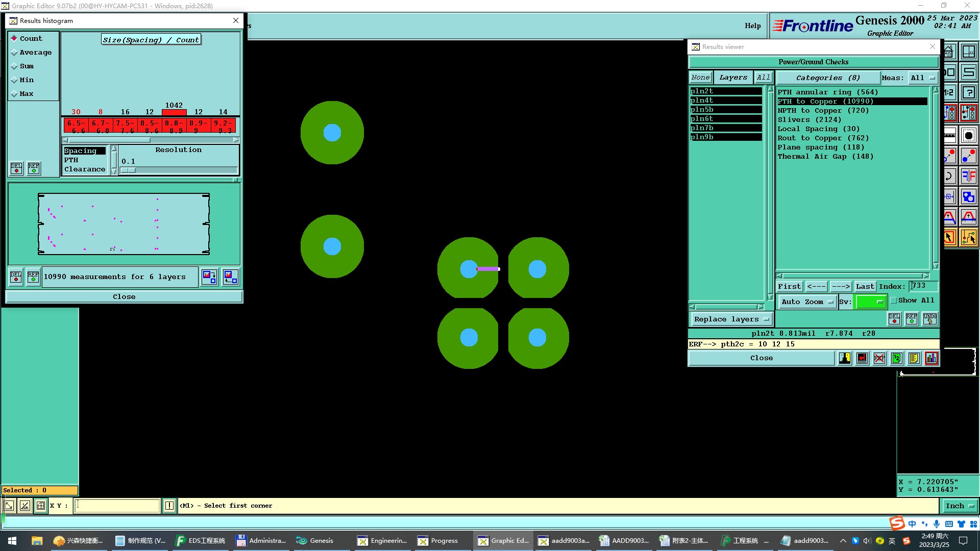Click the Index input field

(923, 286)
